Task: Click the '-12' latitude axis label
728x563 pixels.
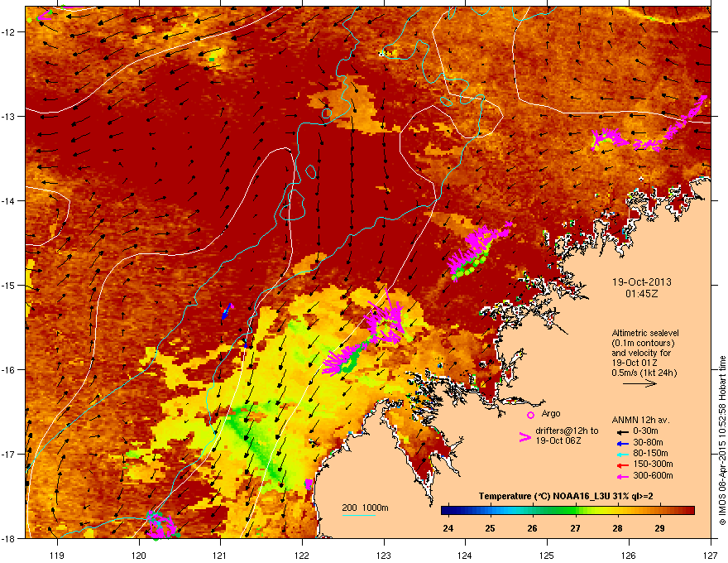Action: pyautogui.click(x=9, y=32)
